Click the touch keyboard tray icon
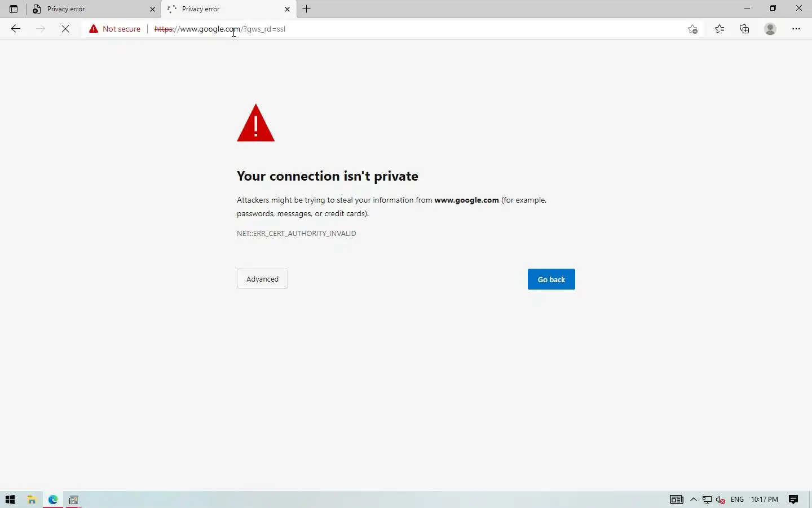This screenshot has height=508, width=812. (x=677, y=500)
